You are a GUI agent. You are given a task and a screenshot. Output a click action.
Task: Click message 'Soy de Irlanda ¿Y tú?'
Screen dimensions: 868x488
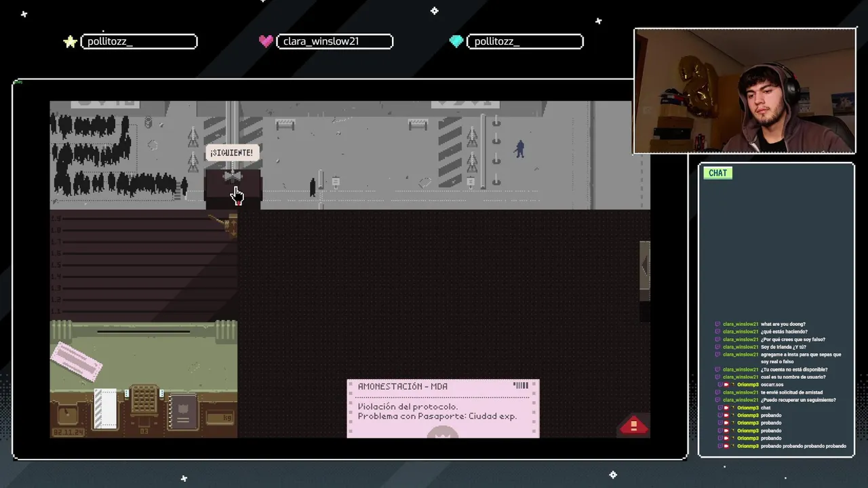783,347
